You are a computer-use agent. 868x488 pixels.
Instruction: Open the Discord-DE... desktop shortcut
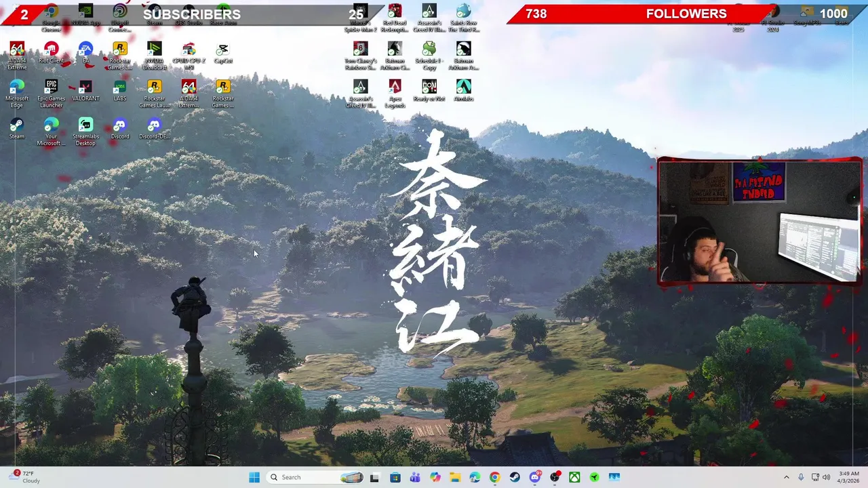tap(154, 129)
